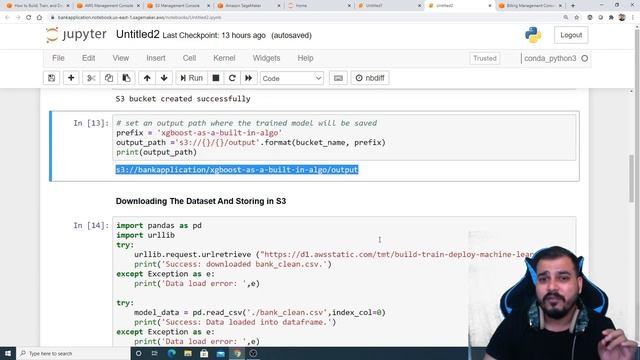Open the Help menu
This screenshot has width=640, height=360.
click(305, 58)
